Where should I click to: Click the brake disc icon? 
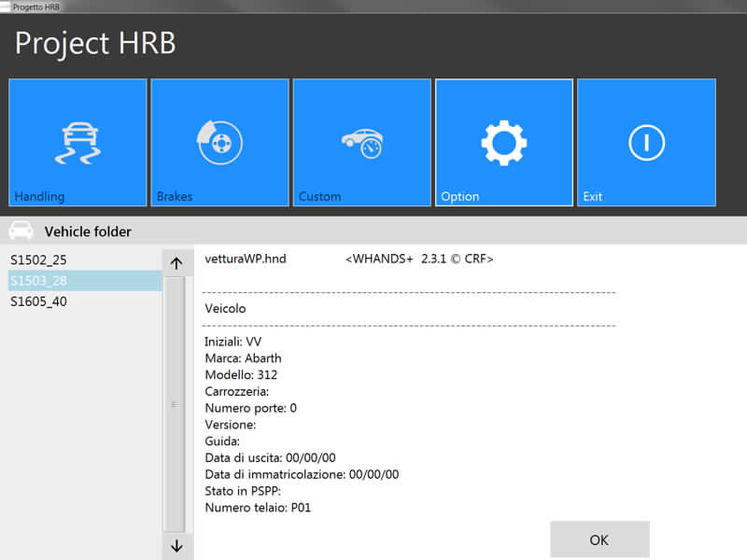tap(219, 142)
